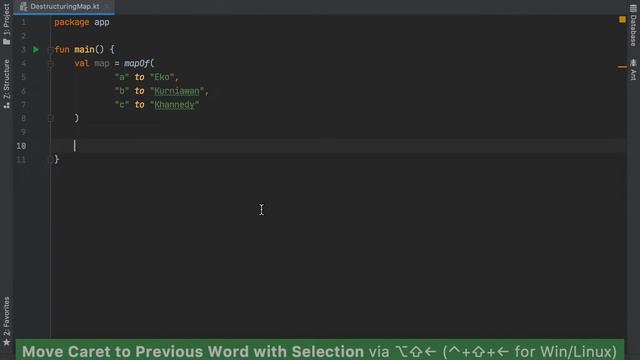Click the yellow inspection warning indicator
The image size is (640, 360).
coord(622,19)
